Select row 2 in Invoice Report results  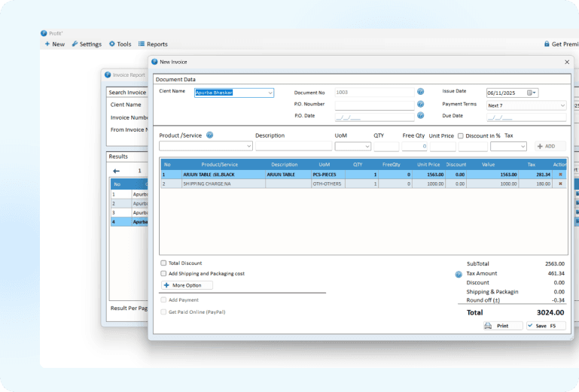[130, 203]
